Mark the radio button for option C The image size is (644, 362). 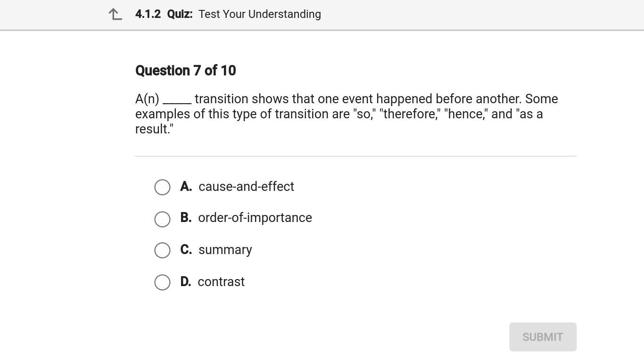point(162,250)
